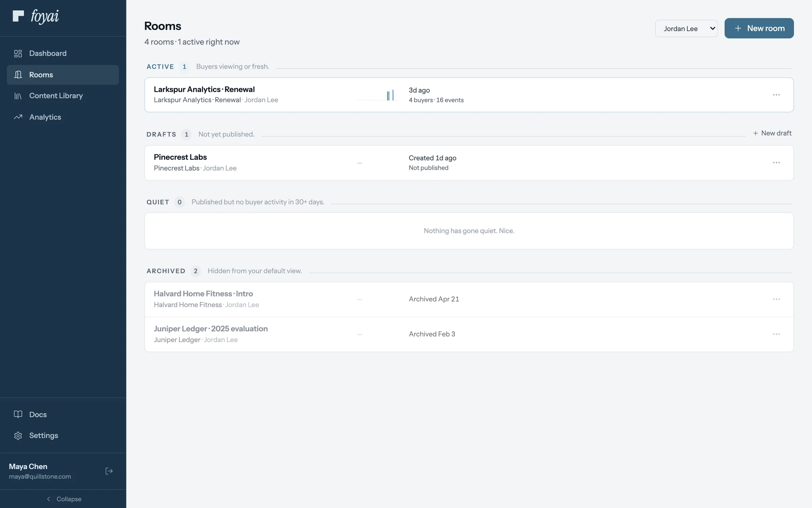Open more options for Larkspur Analytics room
812x508 pixels.
[x=776, y=95]
